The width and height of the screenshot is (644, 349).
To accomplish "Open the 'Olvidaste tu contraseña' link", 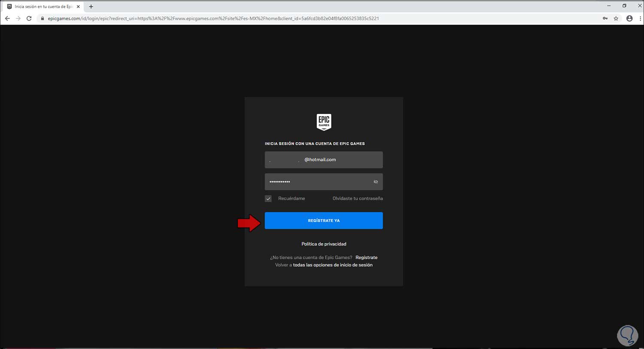I will pos(358,198).
